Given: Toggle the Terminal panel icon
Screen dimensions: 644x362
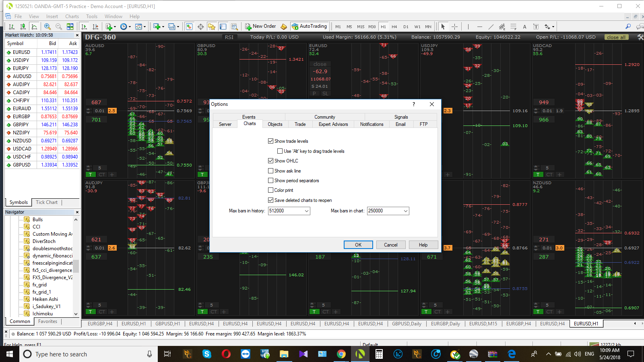Looking at the screenshot, I should pos(223,27).
